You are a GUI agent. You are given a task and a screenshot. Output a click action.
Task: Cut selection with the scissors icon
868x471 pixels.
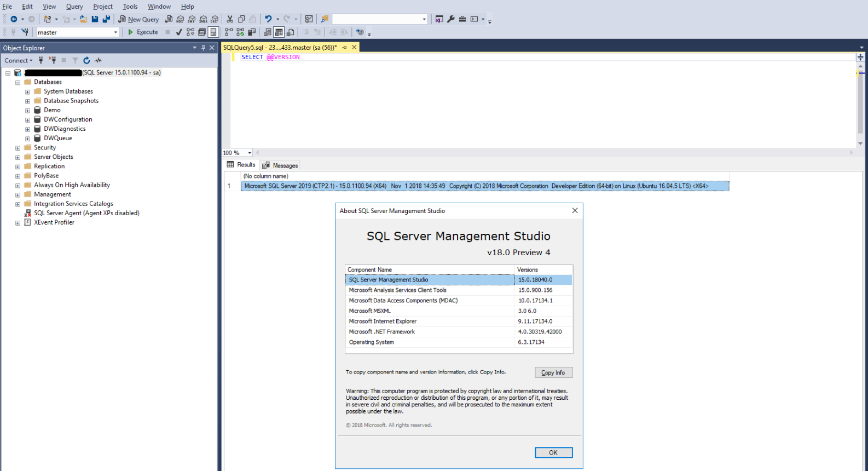[230, 19]
